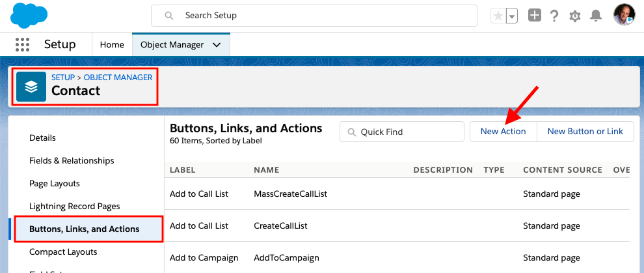644x273 pixels.
Task: Click the Add to Call List label in the CreateCallList row
Action: [199, 225]
